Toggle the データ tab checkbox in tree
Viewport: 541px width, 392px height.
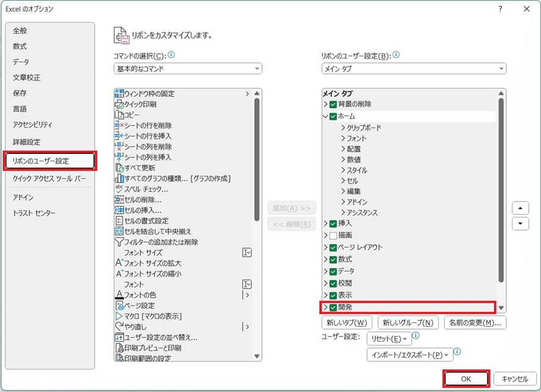tap(333, 272)
